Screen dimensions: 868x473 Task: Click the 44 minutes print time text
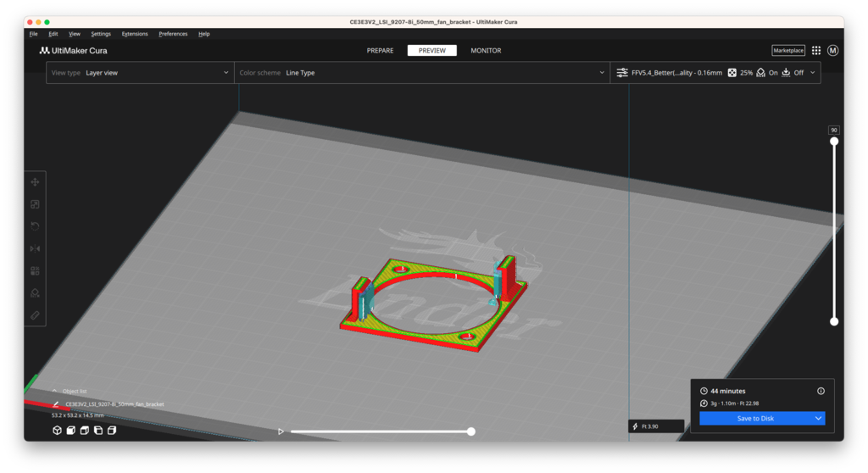pos(728,391)
